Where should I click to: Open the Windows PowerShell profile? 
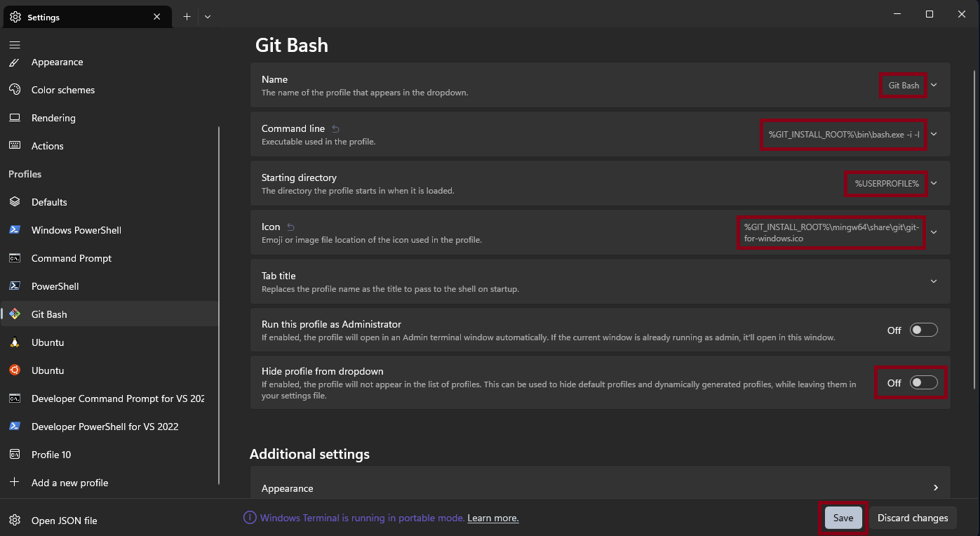point(76,229)
